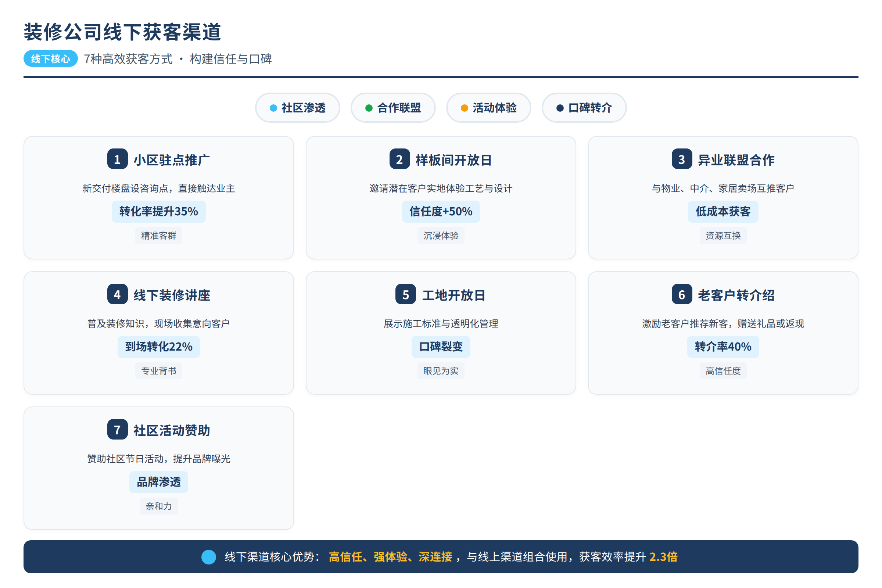Click description 邀请潜在客户实地体验工艺与设计
The height and width of the screenshot is (588, 882).
point(441,188)
